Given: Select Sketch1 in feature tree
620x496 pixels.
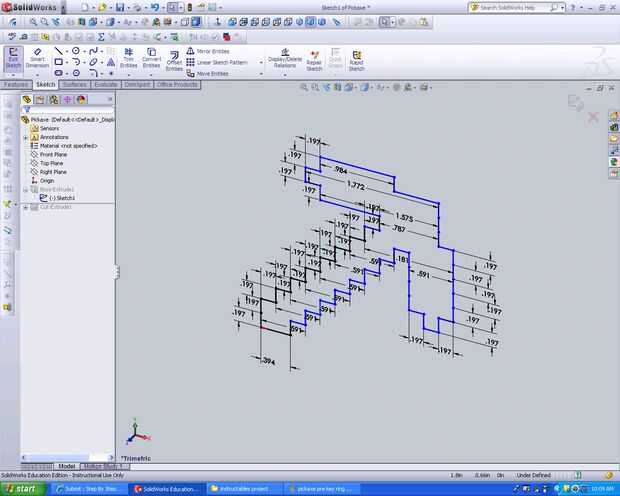Looking at the screenshot, I should point(62,198).
